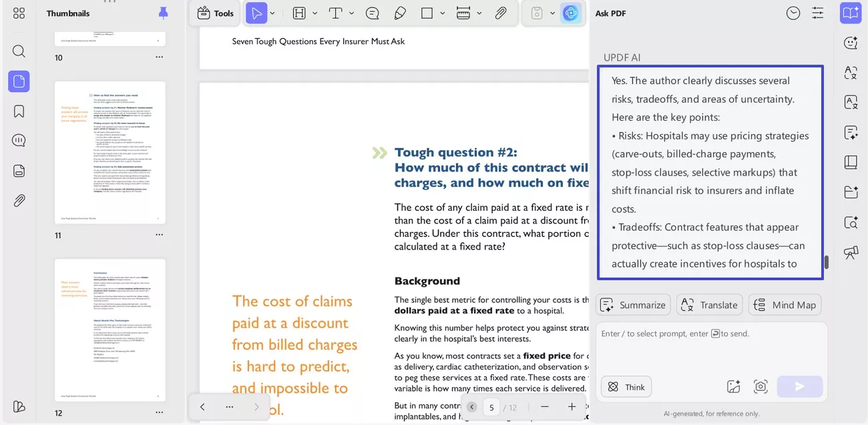
Task: Open the sparkle notes icon in right sidebar
Action: click(x=851, y=132)
